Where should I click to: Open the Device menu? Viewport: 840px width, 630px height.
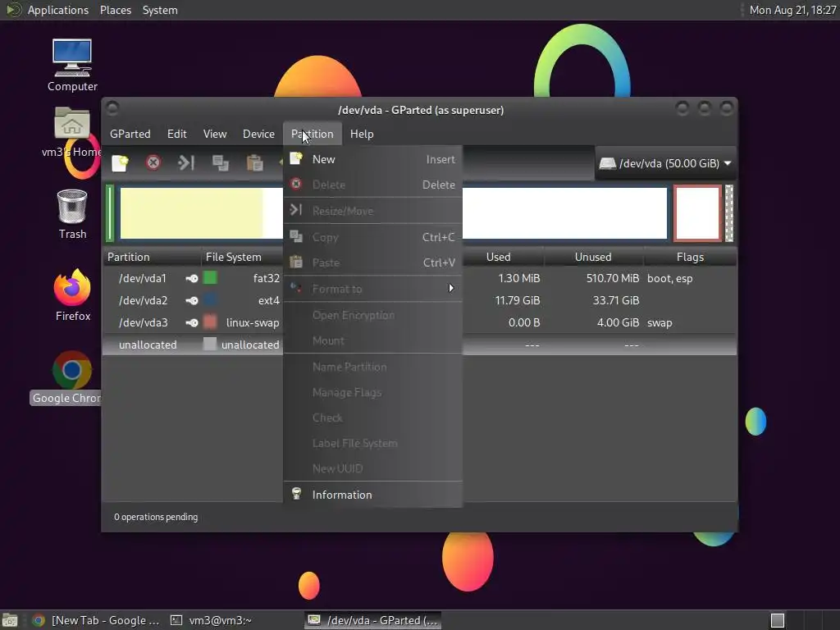258,134
